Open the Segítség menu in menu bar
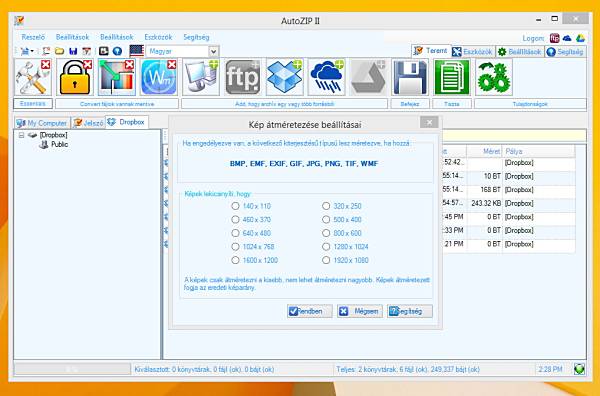 point(196,37)
